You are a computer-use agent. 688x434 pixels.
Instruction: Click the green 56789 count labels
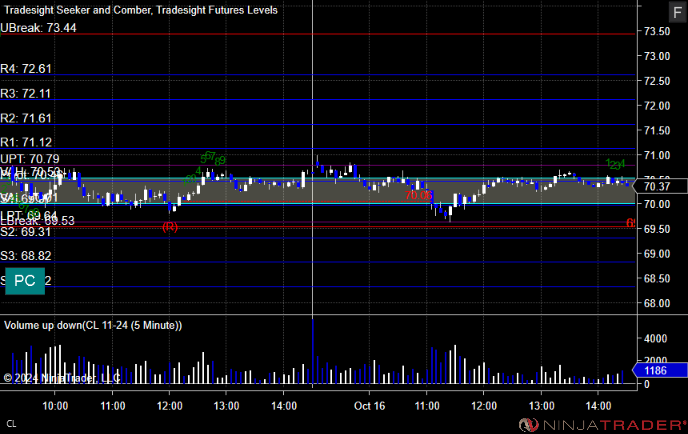coord(213,158)
